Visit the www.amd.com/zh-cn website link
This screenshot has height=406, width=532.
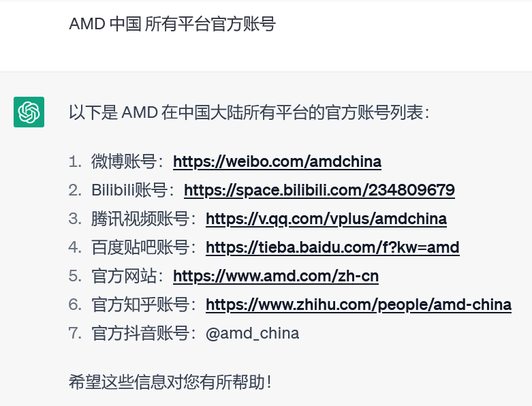(276, 277)
